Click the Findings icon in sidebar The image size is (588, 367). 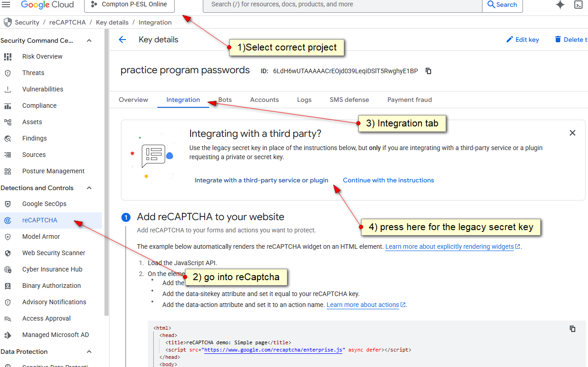8,138
